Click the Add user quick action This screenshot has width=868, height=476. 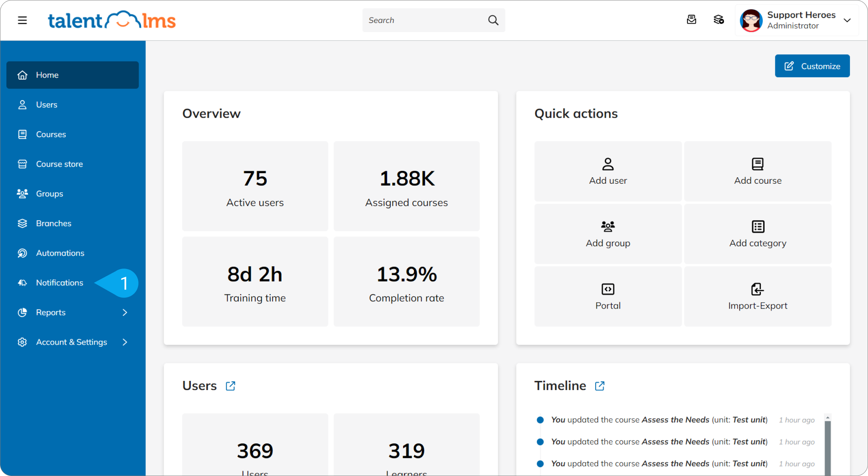pyautogui.click(x=608, y=171)
